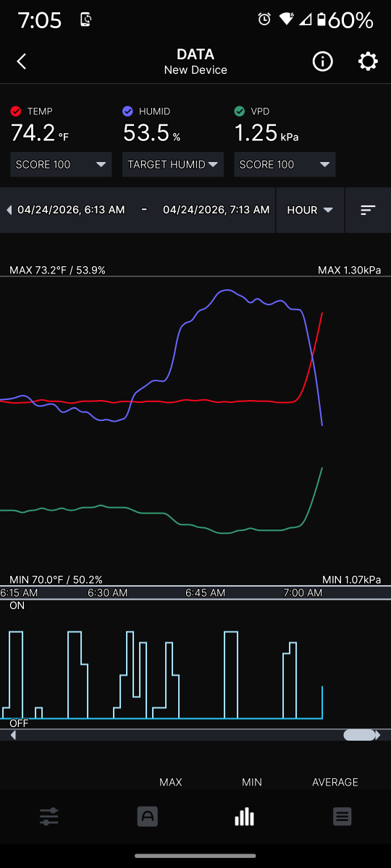
Task: Toggle the green VPD checkbox
Action: (240, 111)
